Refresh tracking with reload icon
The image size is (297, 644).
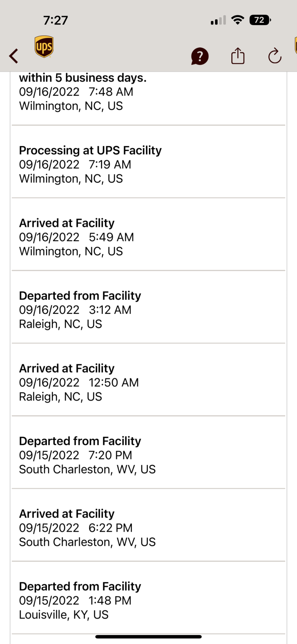coord(275,56)
